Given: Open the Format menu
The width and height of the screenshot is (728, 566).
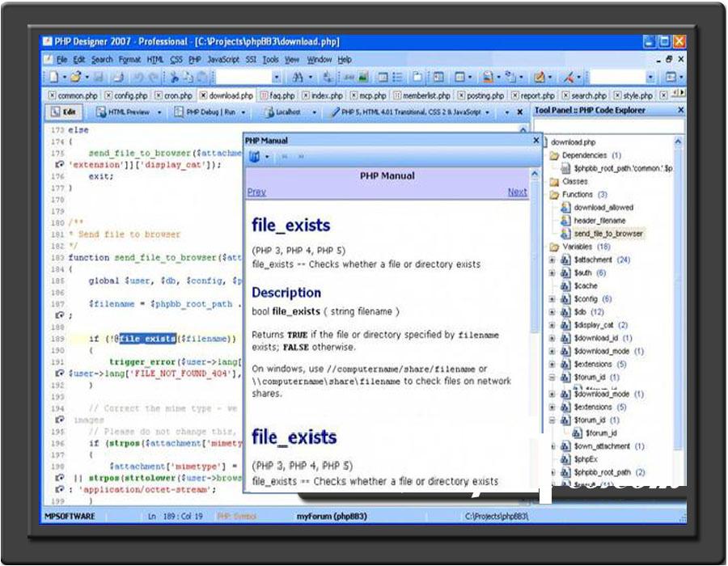Looking at the screenshot, I should coord(129,59).
